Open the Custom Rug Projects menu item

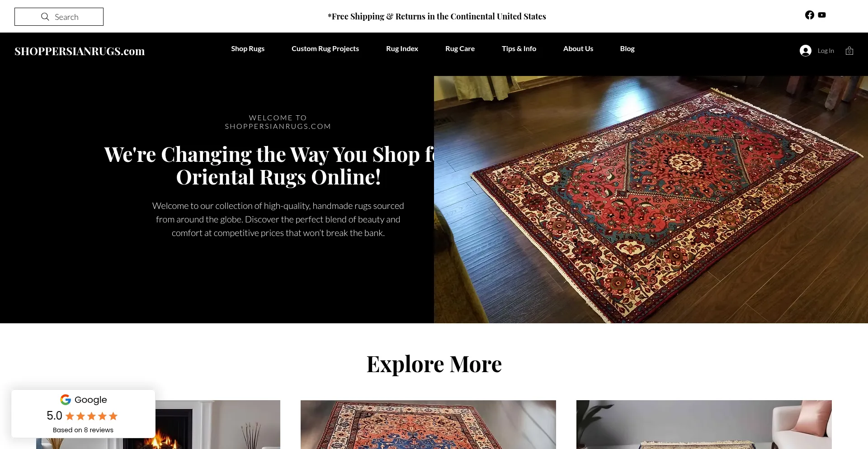click(325, 48)
